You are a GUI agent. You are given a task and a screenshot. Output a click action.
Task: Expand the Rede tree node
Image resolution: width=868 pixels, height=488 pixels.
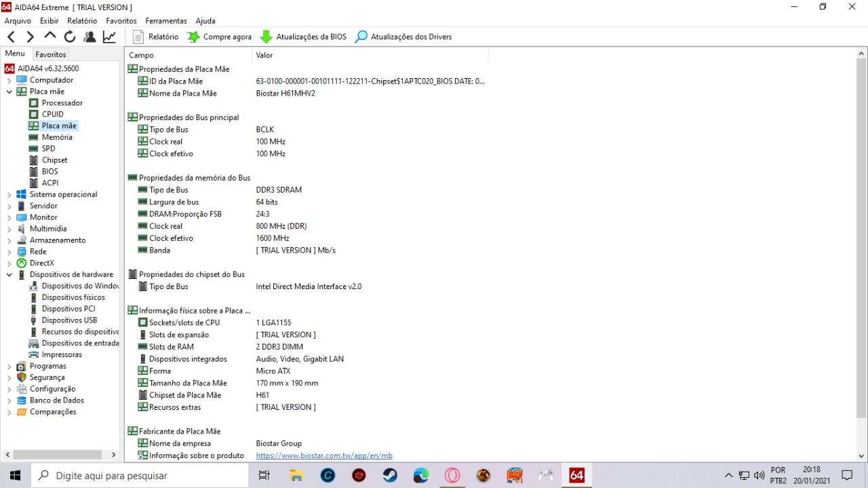(x=9, y=252)
